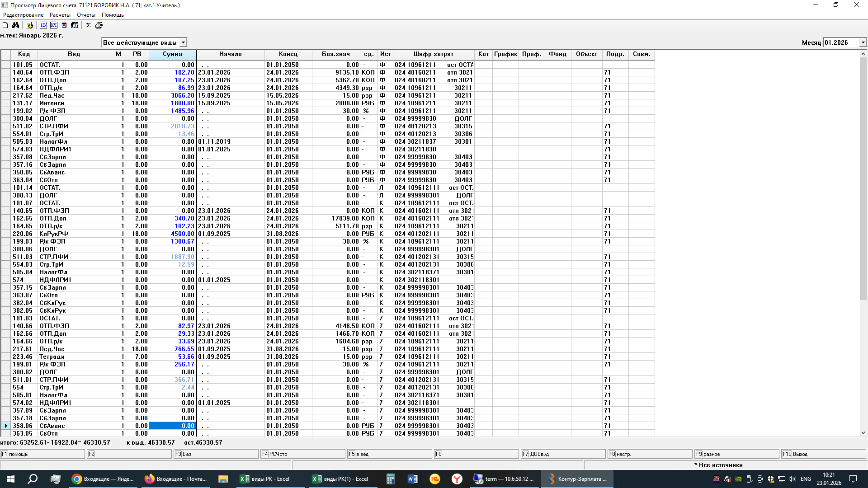Click the printer icon in toolbar
868x488 pixels.
click(99, 25)
